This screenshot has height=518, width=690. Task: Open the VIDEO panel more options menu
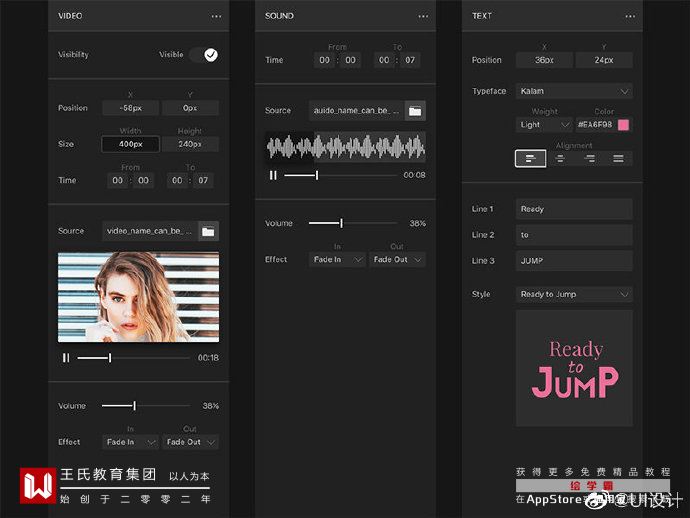(216, 16)
